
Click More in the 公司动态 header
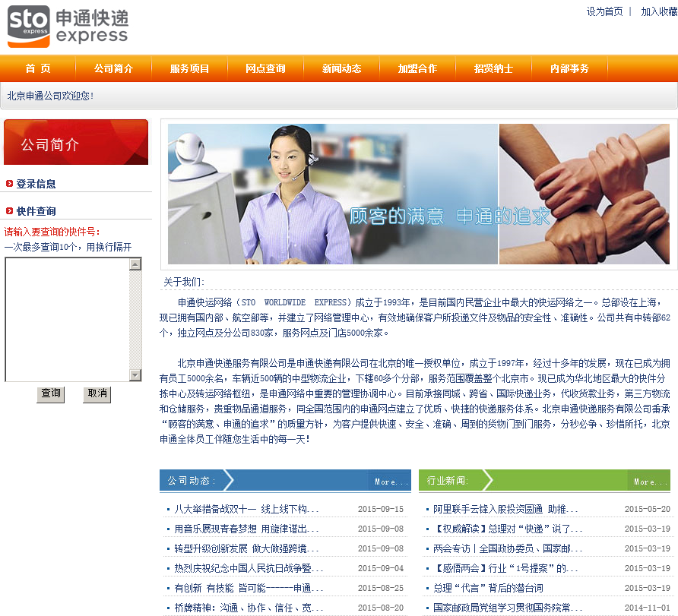click(x=391, y=482)
